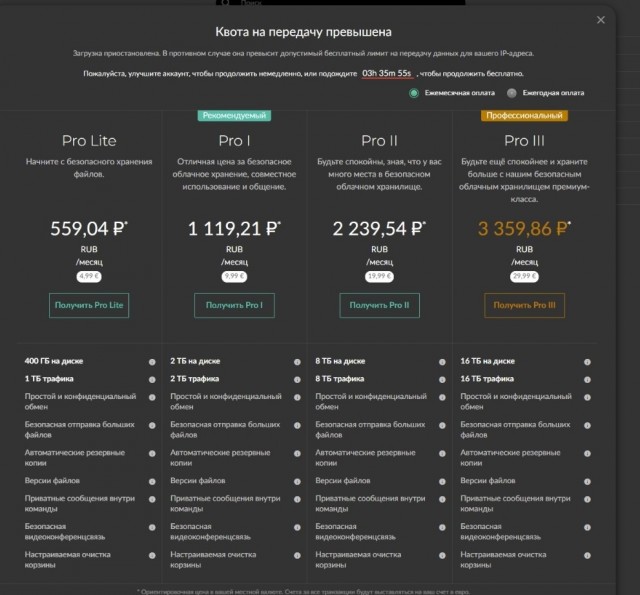
Task: Click the Получить Pro II button
Action: point(379,305)
